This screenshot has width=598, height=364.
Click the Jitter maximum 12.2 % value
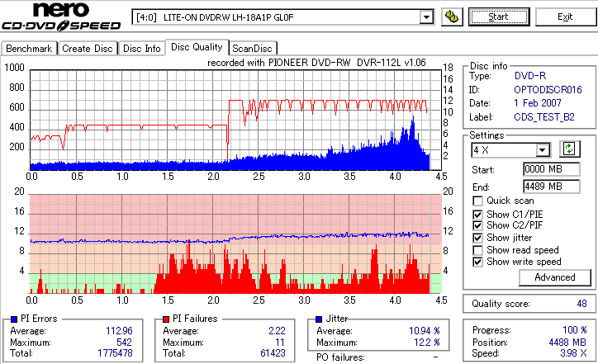[x=427, y=343]
